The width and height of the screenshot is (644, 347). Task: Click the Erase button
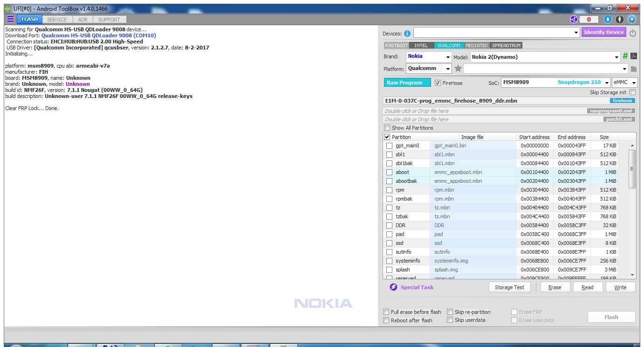coord(555,287)
